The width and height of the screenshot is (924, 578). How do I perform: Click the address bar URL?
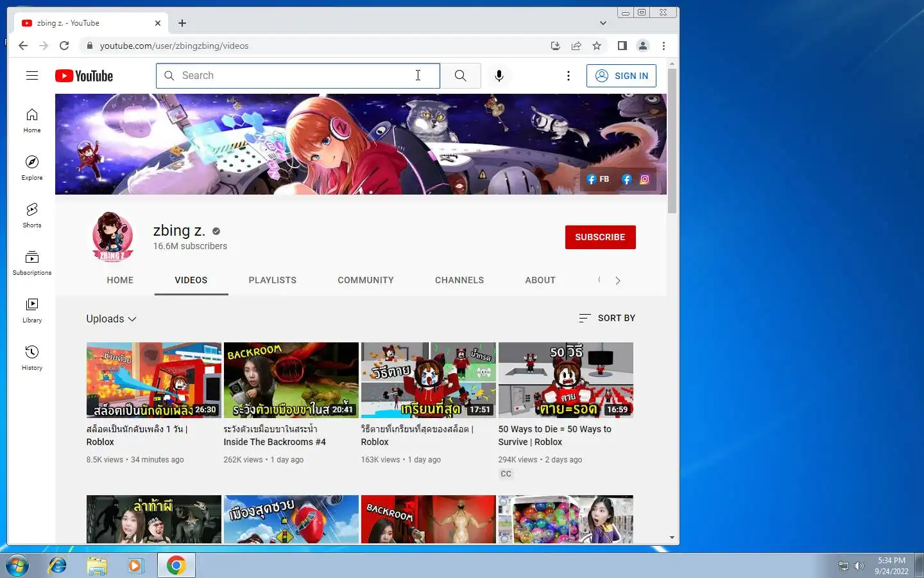[x=174, y=46]
